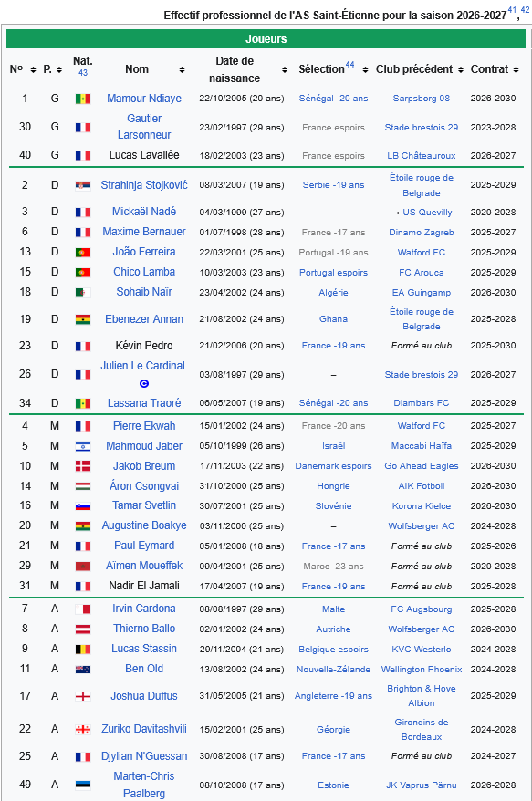This screenshot has width=532, height=801.
Task: Click the Estonia flag beside Marten-Chris Paalberg
Action: click(83, 785)
